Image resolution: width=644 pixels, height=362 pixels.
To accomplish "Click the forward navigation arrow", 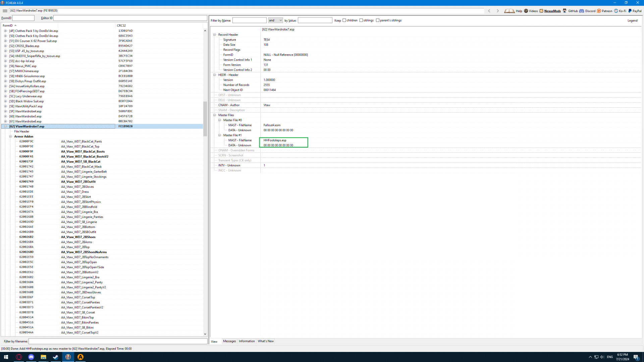I will point(498,11).
